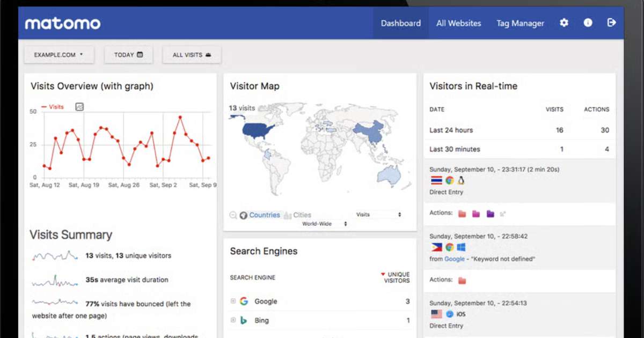Open the settings gear in the top bar
644x338 pixels.
coord(563,23)
